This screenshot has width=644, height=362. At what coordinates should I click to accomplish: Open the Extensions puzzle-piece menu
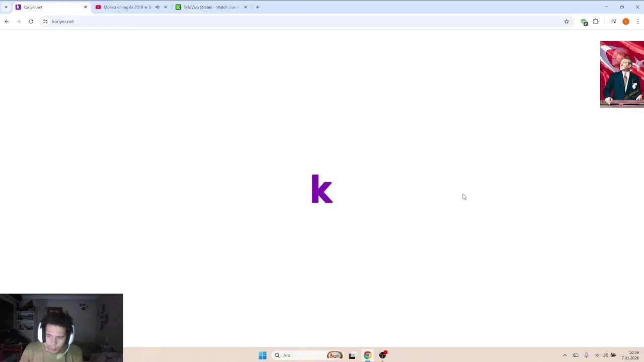[596, 22]
